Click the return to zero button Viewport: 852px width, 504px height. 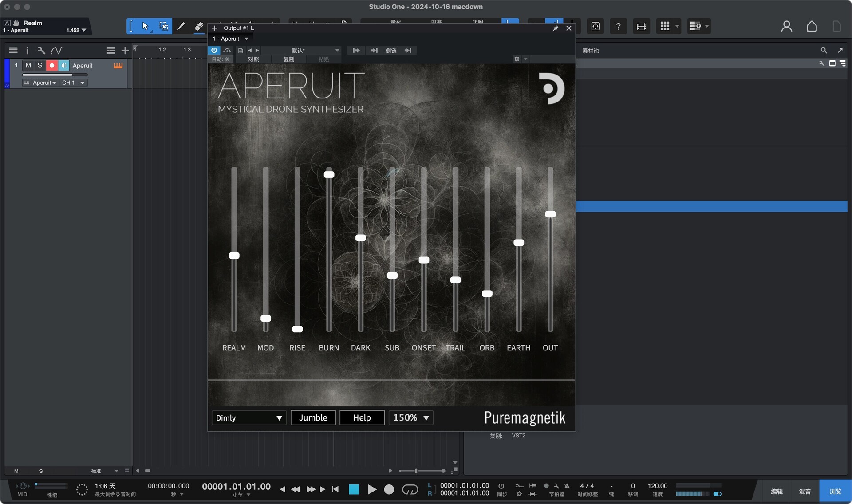tap(335, 489)
